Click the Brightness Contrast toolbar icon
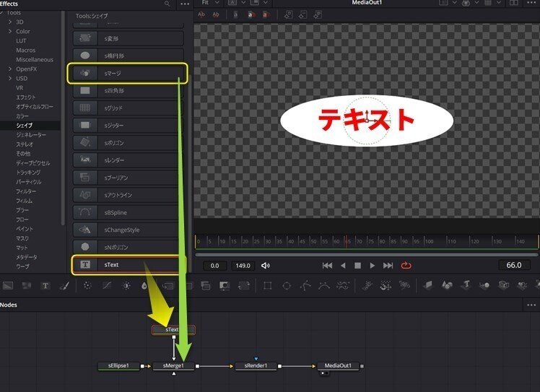 [x=126, y=286]
